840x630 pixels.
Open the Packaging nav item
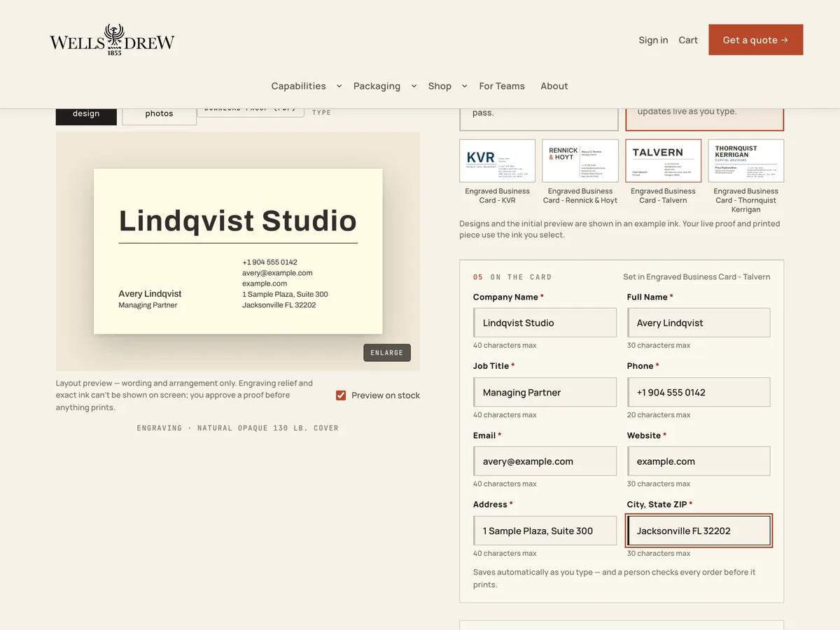click(x=377, y=86)
